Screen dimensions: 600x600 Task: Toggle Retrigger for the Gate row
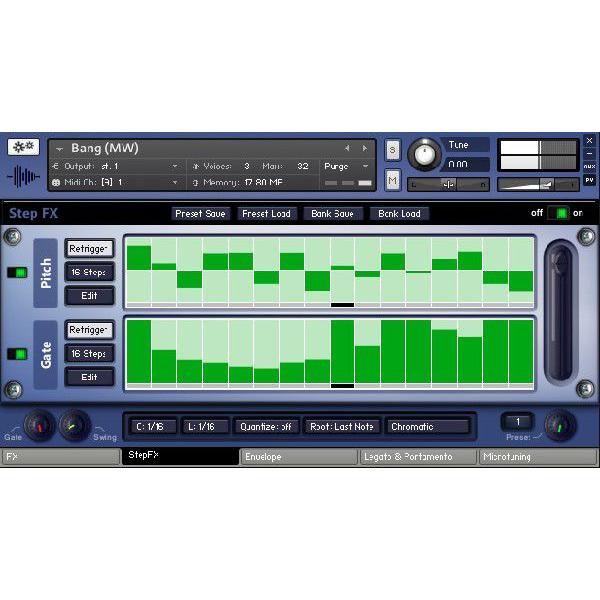(x=90, y=330)
